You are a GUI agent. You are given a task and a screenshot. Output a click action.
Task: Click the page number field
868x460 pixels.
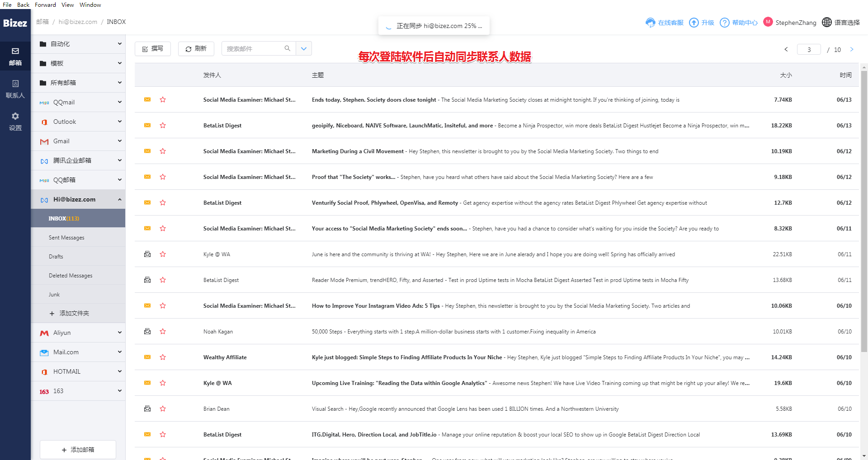tap(809, 49)
